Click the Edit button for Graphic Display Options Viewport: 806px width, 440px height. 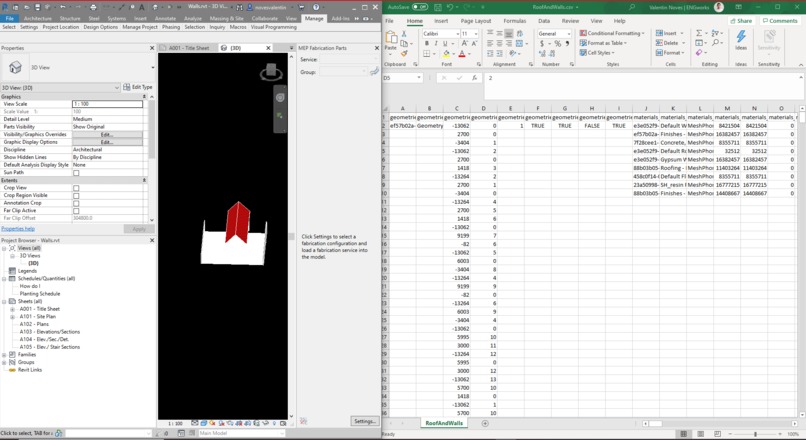(107, 142)
